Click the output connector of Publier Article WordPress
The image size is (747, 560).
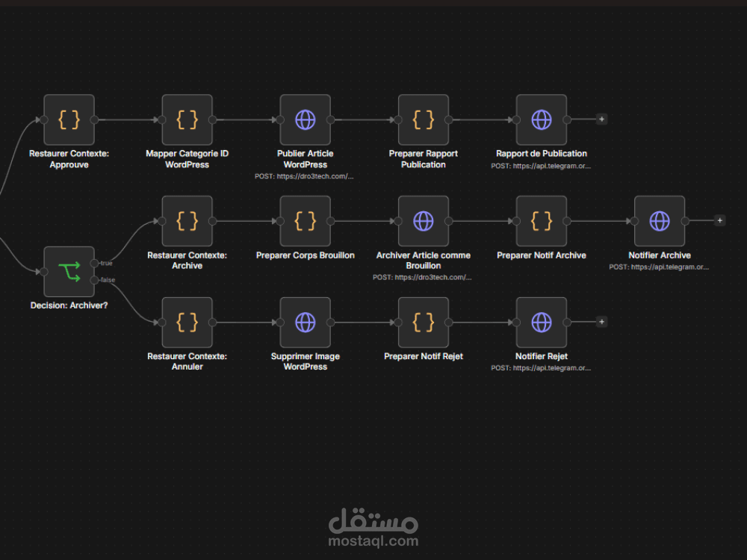tap(331, 119)
